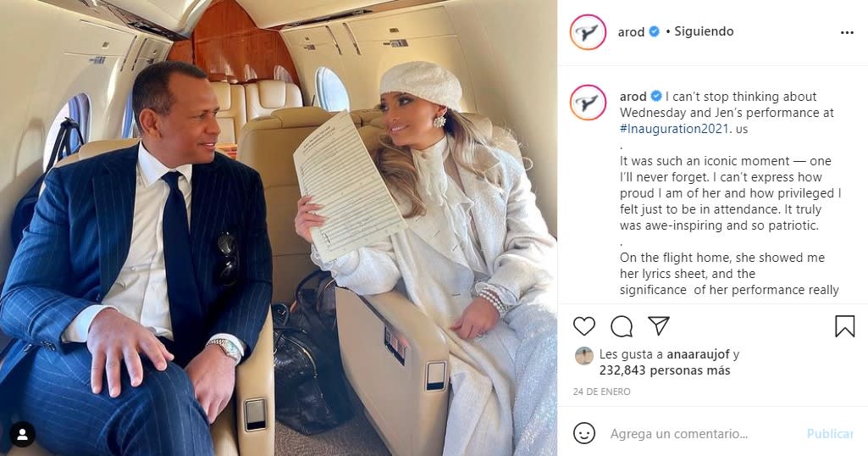This screenshot has width=868, height=456.
Task: Click the Publicar button
Action: [x=830, y=434]
